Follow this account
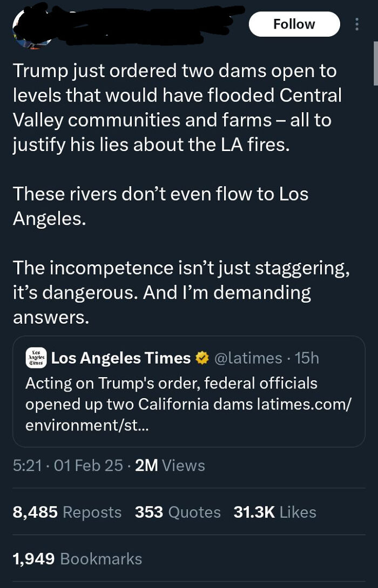Screen dimensions: 378x588 [x=294, y=24]
